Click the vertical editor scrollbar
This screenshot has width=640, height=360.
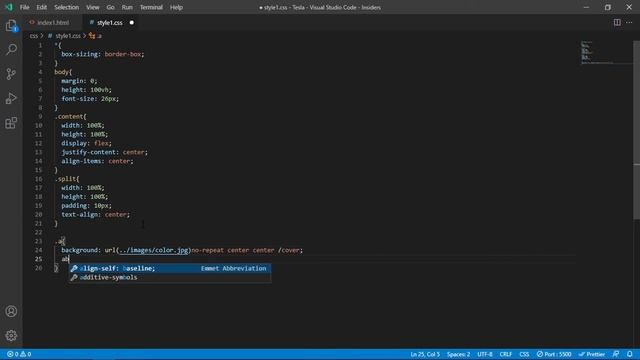[637, 131]
